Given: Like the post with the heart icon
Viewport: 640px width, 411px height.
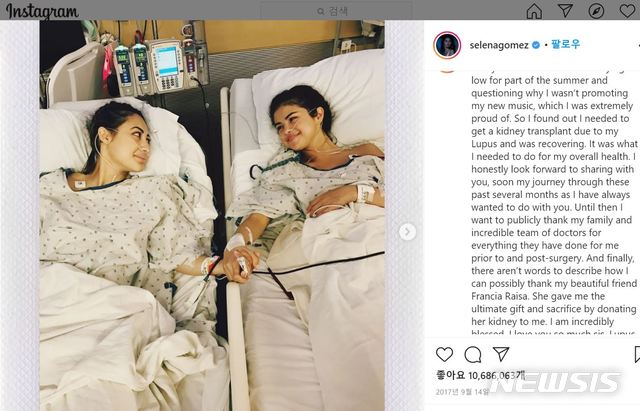Looking at the screenshot, I should (x=444, y=354).
